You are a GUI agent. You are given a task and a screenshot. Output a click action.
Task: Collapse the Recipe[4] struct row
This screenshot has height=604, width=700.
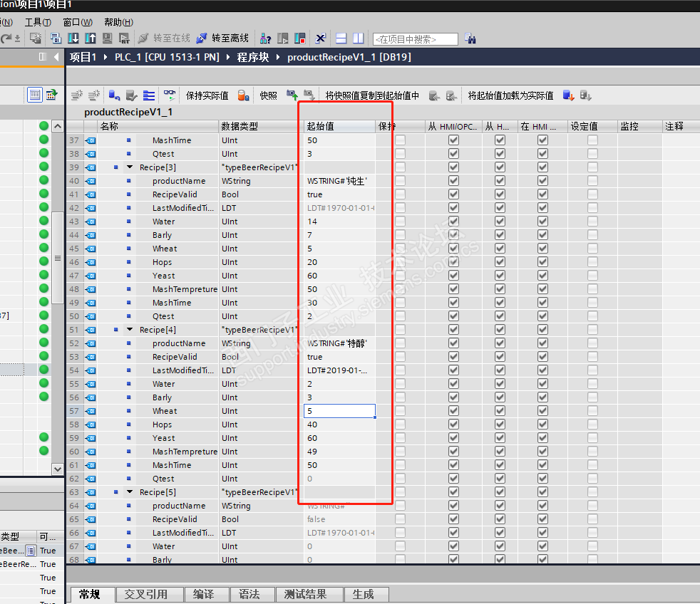coord(130,330)
